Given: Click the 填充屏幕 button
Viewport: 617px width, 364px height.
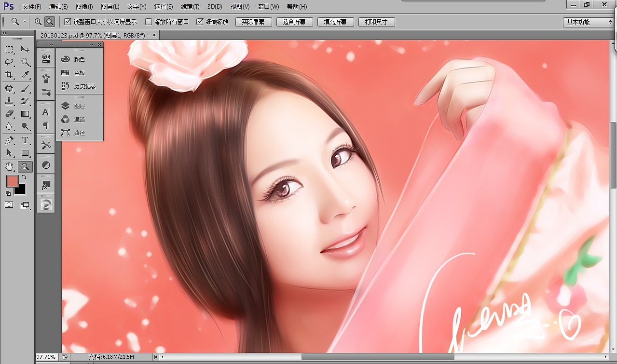Looking at the screenshot, I should coord(336,22).
